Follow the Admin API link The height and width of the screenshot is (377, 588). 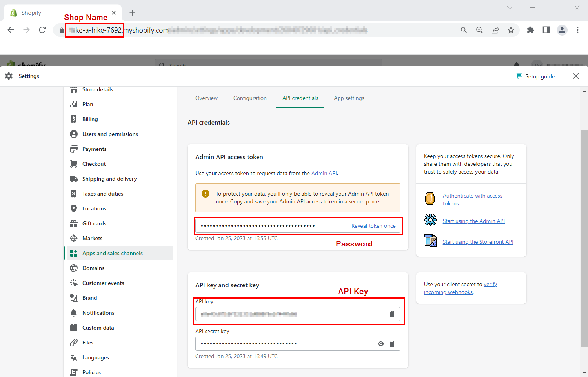point(324,173)
